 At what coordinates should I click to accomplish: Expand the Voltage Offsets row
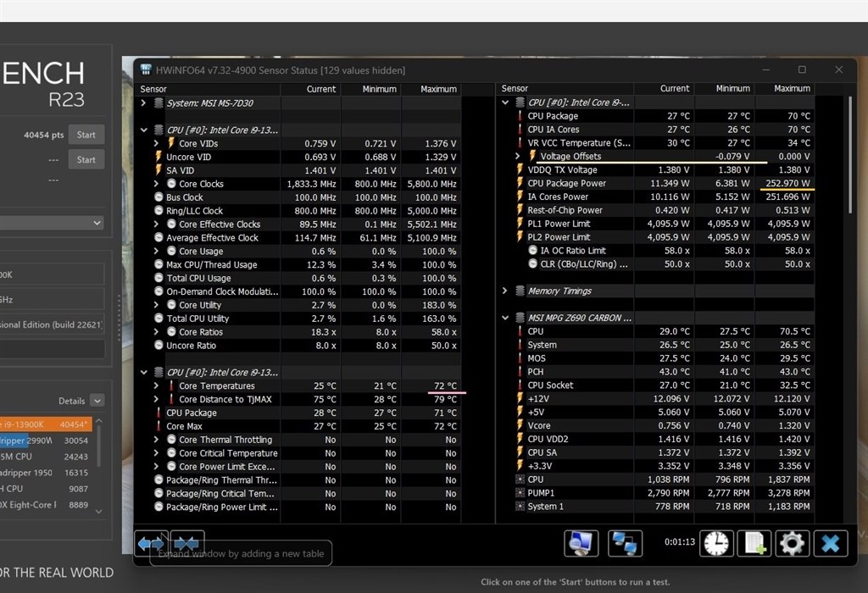point(518,156)
